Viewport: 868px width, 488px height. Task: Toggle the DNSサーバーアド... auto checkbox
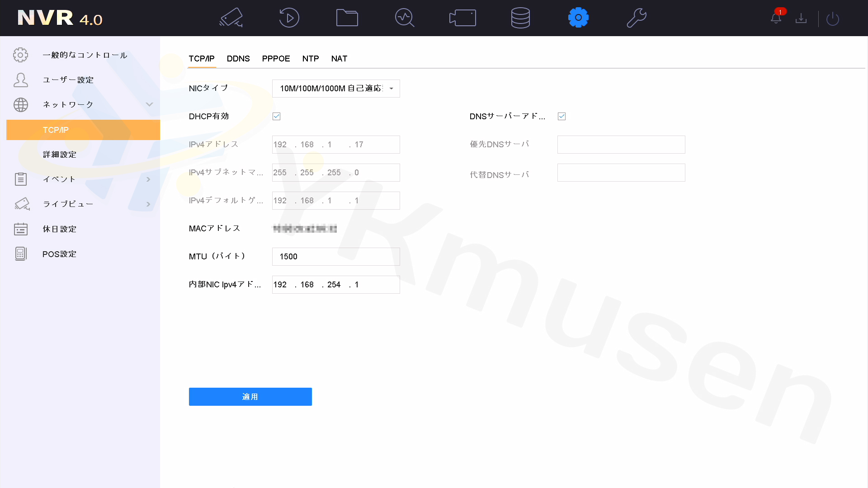click(x=562, y=117)
